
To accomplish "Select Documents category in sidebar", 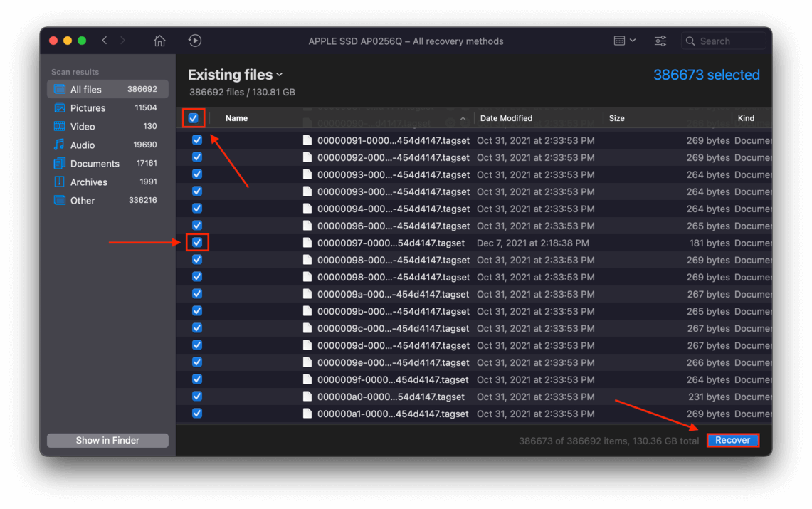I will [107, 164].
